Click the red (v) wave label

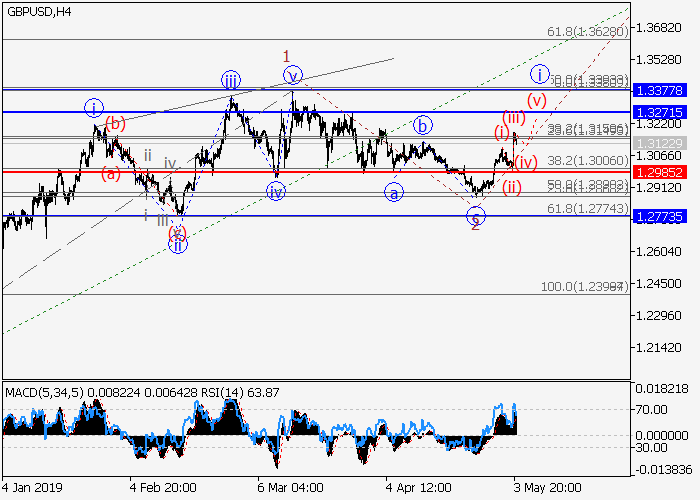click(x=537, y=100)
